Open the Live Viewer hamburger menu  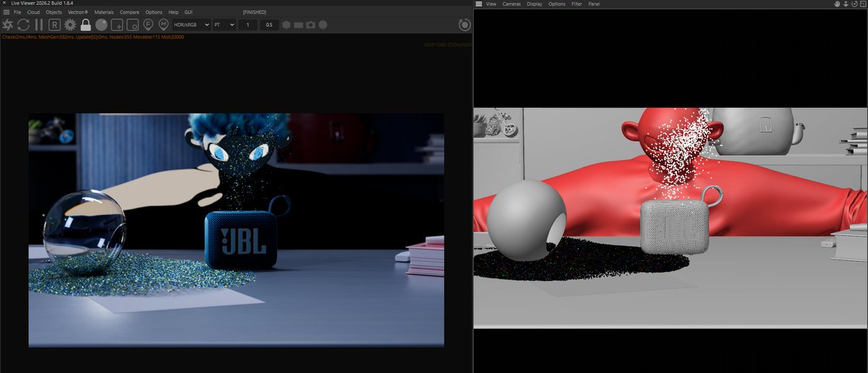[6, 12]
